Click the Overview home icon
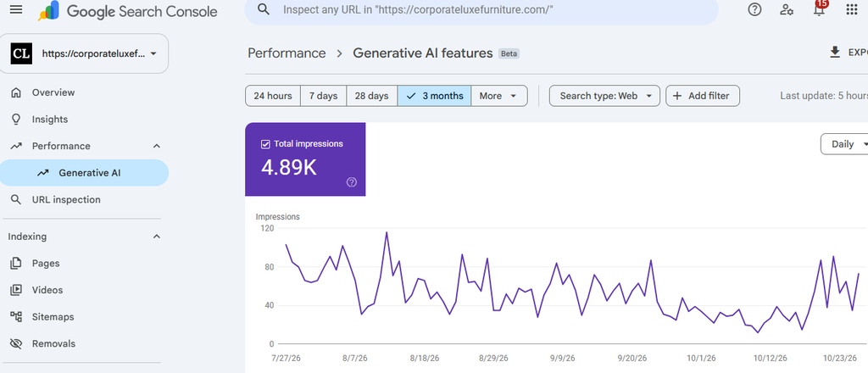The width and height of the screenshot is (868, 373). 16,92
